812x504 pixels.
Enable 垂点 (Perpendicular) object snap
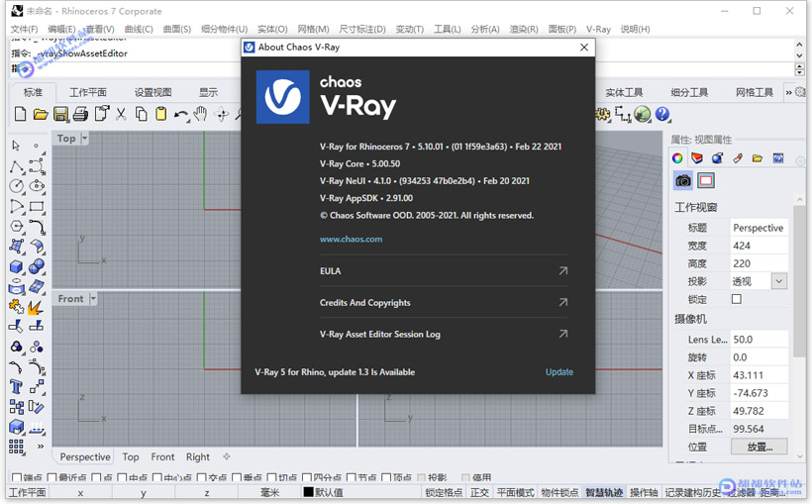[x=237, y=477]
